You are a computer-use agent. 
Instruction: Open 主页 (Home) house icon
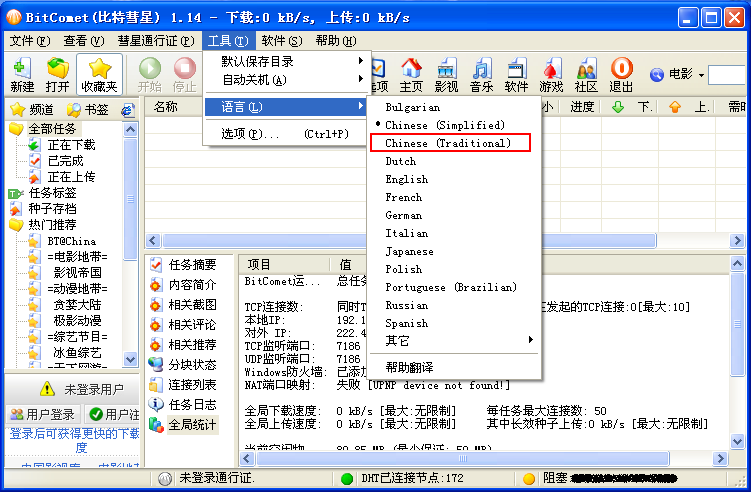click(411, 75)
